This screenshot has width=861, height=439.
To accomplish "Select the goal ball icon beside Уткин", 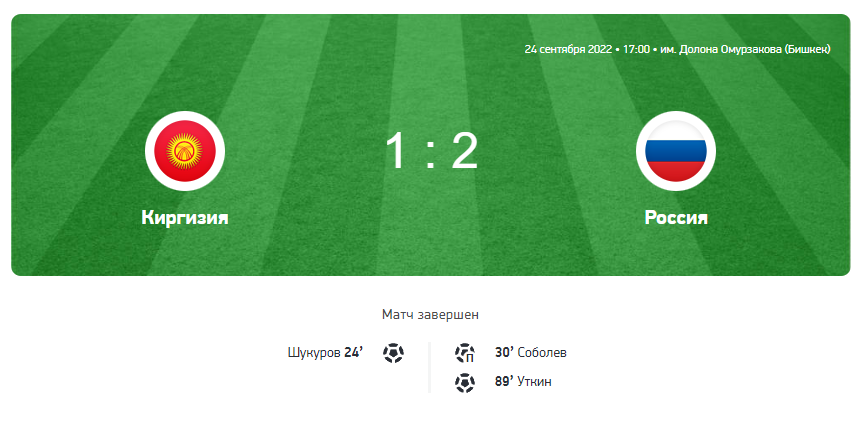I will (465, 382).
